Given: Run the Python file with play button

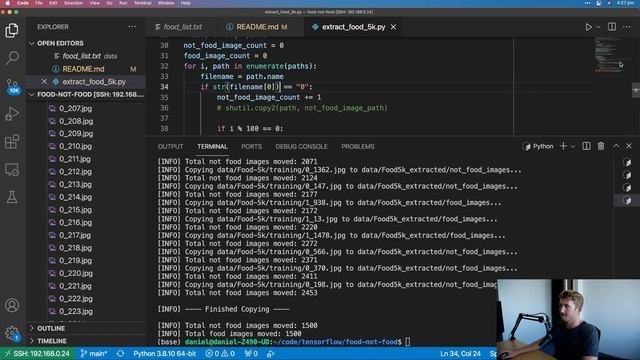Looking at the screenshot, I should (x=588, y=27).
